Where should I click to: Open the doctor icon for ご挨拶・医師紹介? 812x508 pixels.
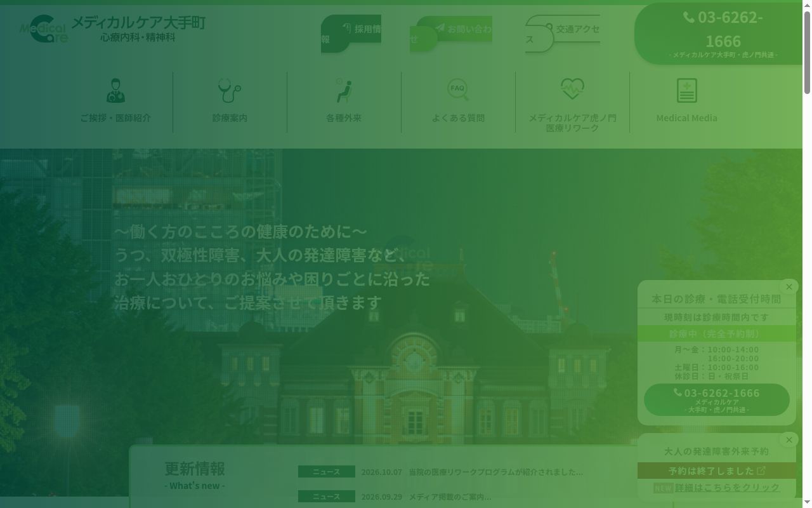pos(115,90)
